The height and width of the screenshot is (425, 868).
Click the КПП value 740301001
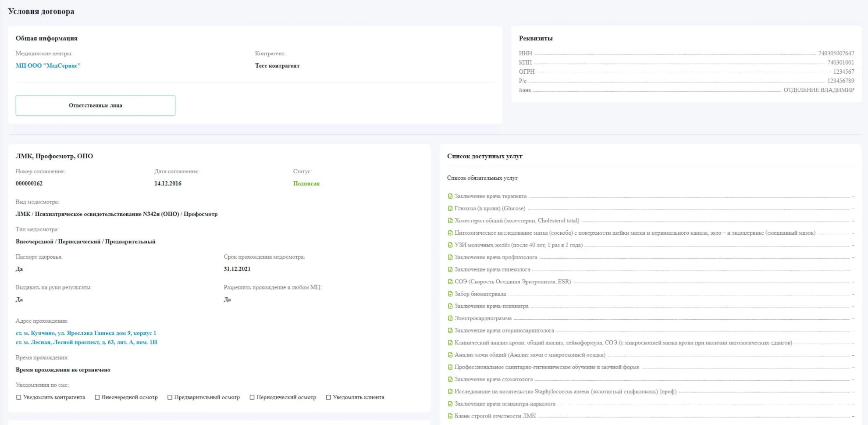click(x=840, y=63)
